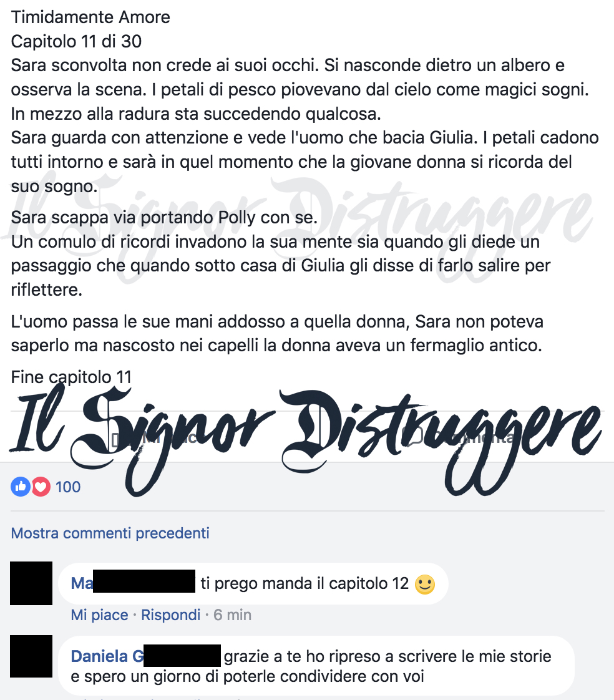
Task: Open the 6 min comment timestamp
Action: click(x=232, y=615)
